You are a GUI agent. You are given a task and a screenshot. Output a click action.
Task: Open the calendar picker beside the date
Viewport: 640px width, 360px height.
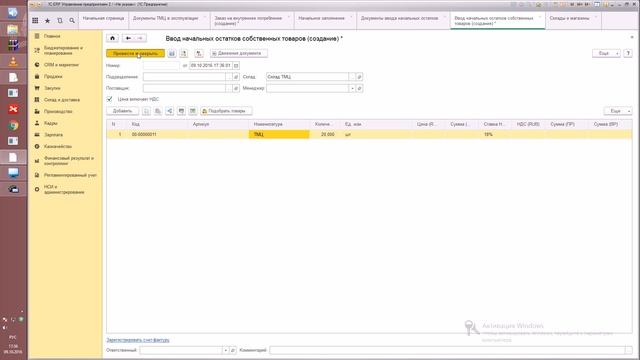[236, 65]
